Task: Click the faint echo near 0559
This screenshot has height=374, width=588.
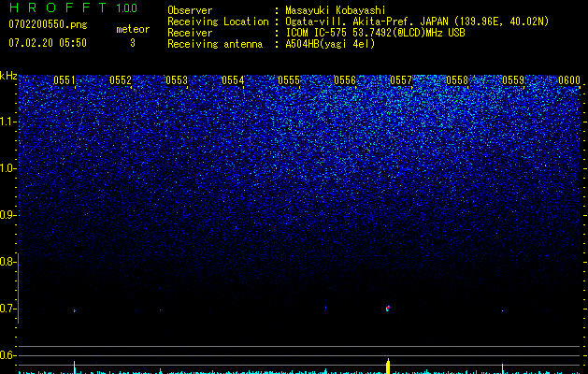Action: 503,311
